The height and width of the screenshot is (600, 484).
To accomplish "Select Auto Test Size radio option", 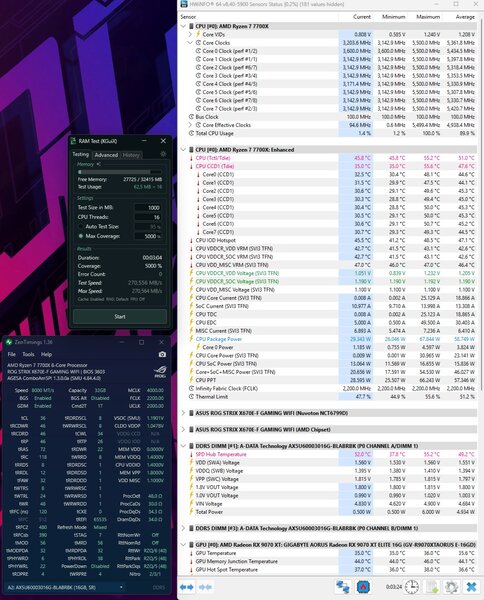I will point(81,227).
